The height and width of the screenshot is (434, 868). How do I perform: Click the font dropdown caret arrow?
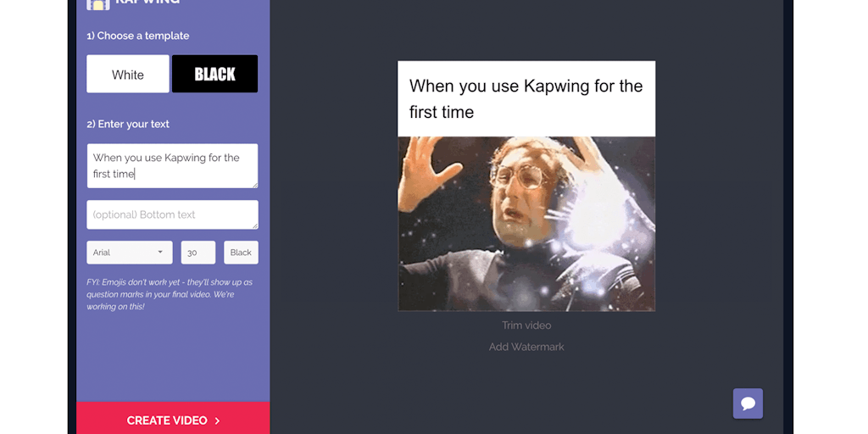click(160, 252)
